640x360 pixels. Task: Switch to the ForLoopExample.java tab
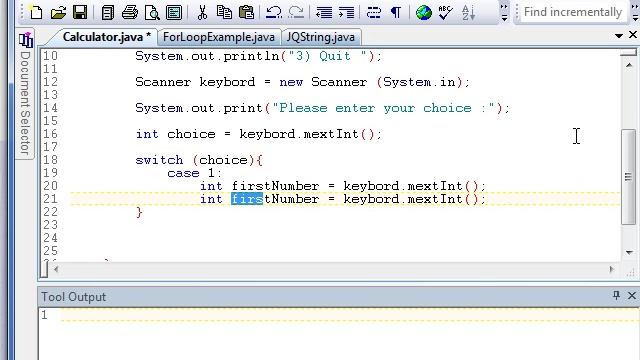click(x=219, y=37)
